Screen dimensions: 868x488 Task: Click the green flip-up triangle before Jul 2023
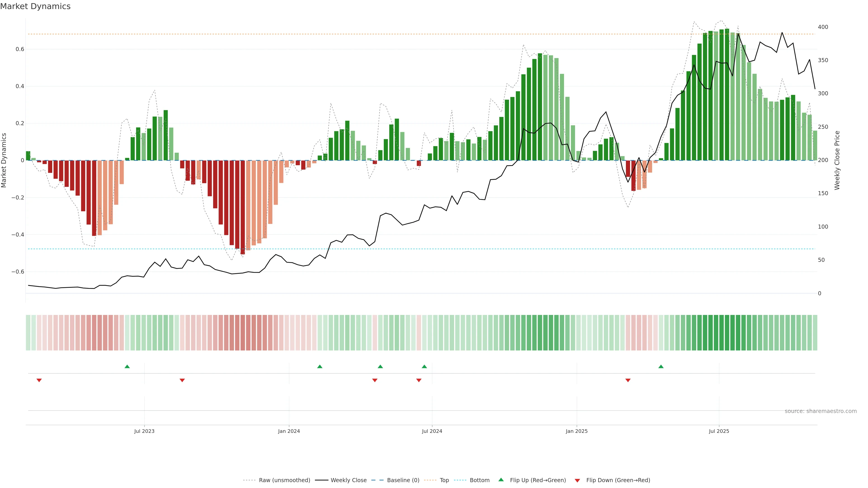(127, 366)
